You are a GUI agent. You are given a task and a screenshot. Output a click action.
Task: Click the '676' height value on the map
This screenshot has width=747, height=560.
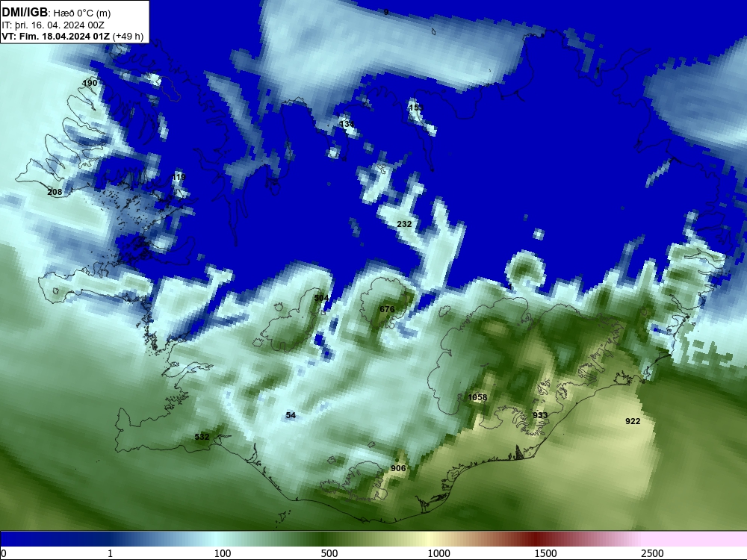point(387,309)
